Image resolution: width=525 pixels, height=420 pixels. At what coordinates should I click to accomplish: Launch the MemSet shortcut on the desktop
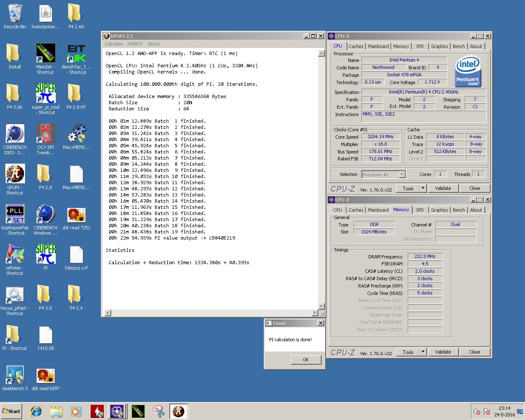point(46,59)
